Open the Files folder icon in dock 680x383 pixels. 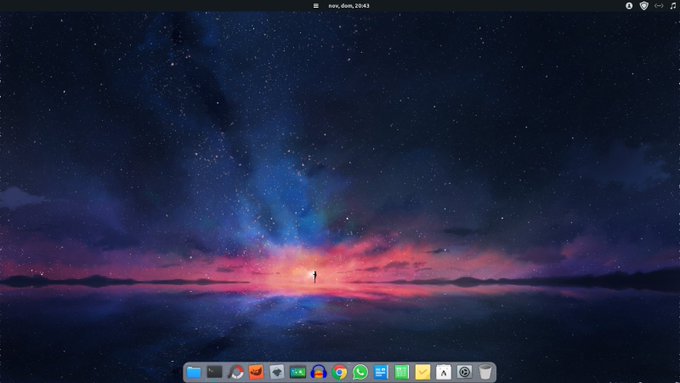pos(194,372)
